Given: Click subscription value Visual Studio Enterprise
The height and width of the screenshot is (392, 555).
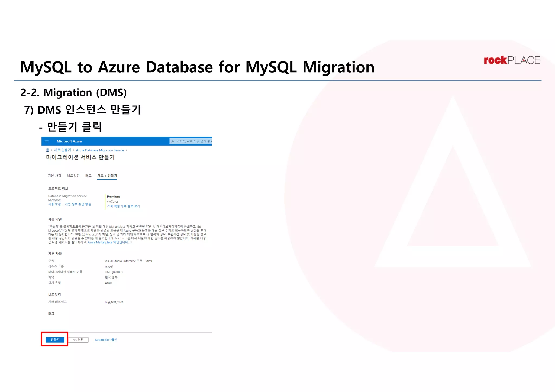Looking at the screenshot, I should [128, 261].
